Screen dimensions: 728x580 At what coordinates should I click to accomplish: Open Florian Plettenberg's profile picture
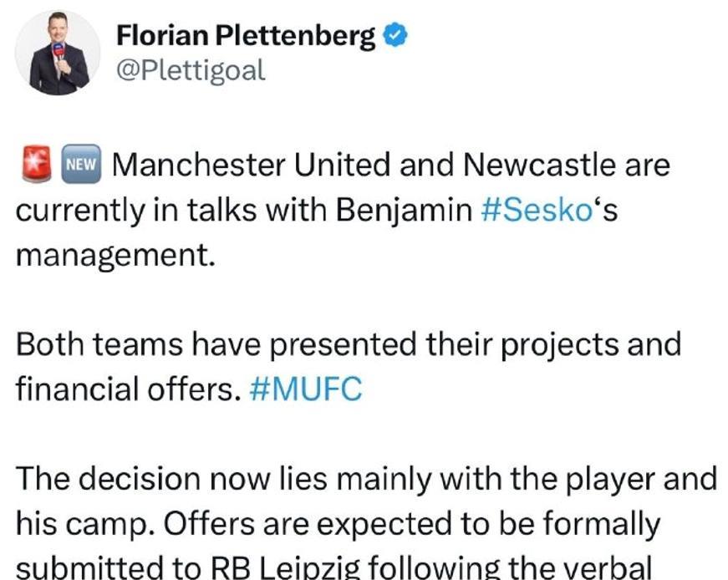tap(59, 53)
